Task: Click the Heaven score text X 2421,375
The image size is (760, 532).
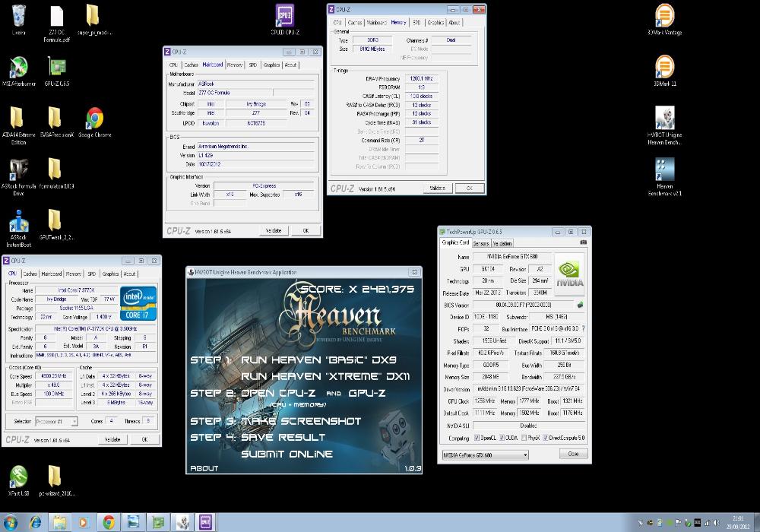Action: [357, 290]
